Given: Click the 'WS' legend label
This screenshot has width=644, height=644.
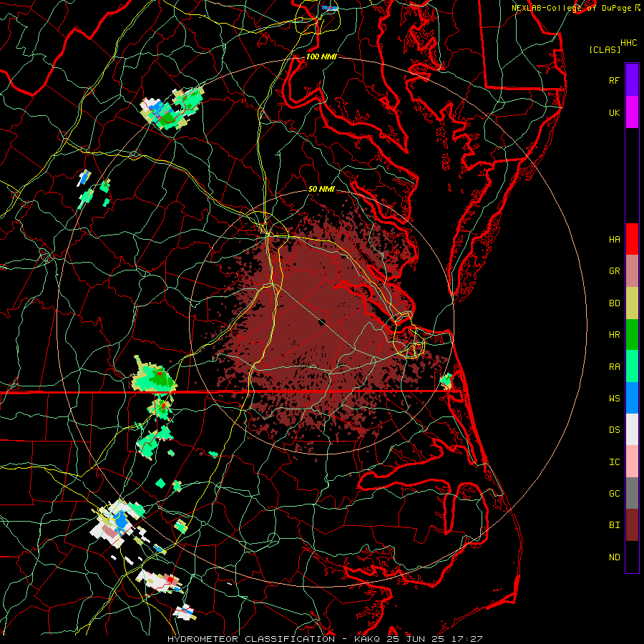Looking at the screenshot, I should (x=614, y=399).
